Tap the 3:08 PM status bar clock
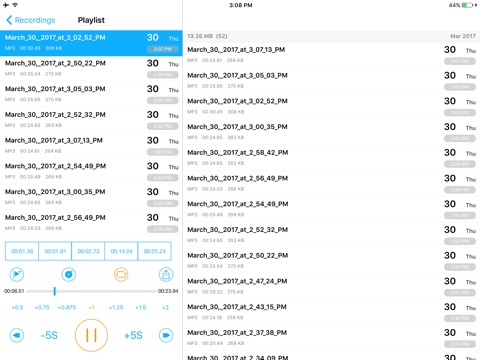480x360 pixels. (x=241, y=5)
